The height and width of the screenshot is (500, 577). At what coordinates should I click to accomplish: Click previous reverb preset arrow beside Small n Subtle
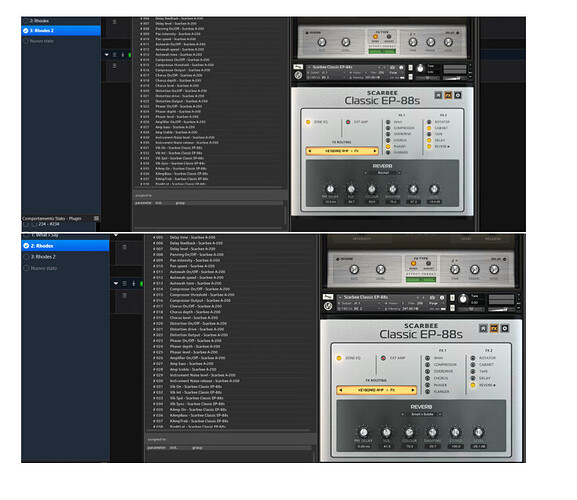[x=403, y=414]
